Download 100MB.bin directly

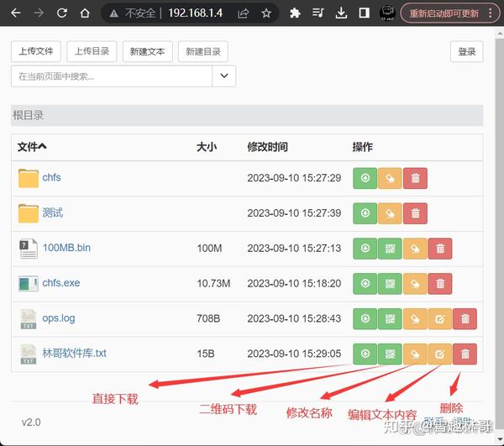(x=365, y=249)
